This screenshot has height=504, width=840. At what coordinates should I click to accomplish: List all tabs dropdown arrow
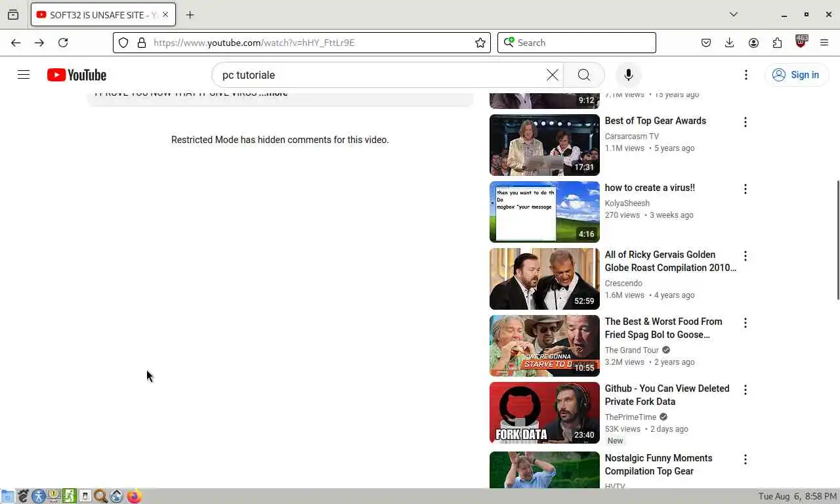coord(734,14)
